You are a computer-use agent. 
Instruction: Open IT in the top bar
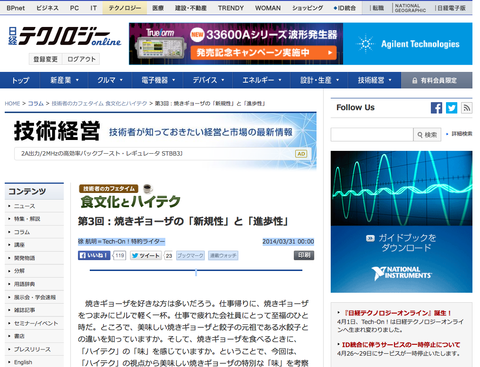coord(93,8)
